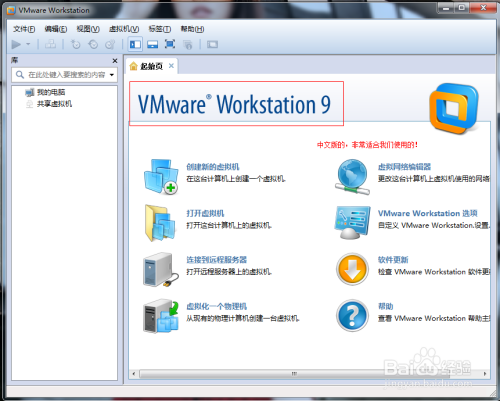The width and height of the screenshot is (500, 401).
Task: Open the 编辑(E) menu
Action: point(56,29)
